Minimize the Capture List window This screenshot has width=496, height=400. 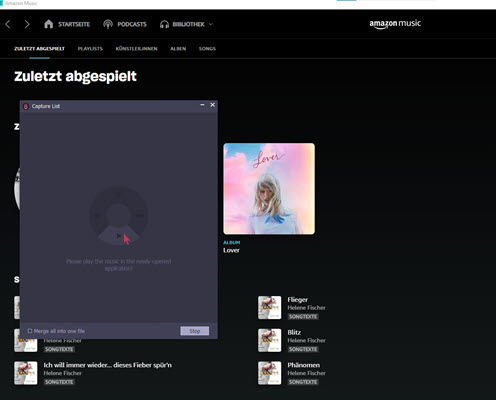tap(202, 105)
